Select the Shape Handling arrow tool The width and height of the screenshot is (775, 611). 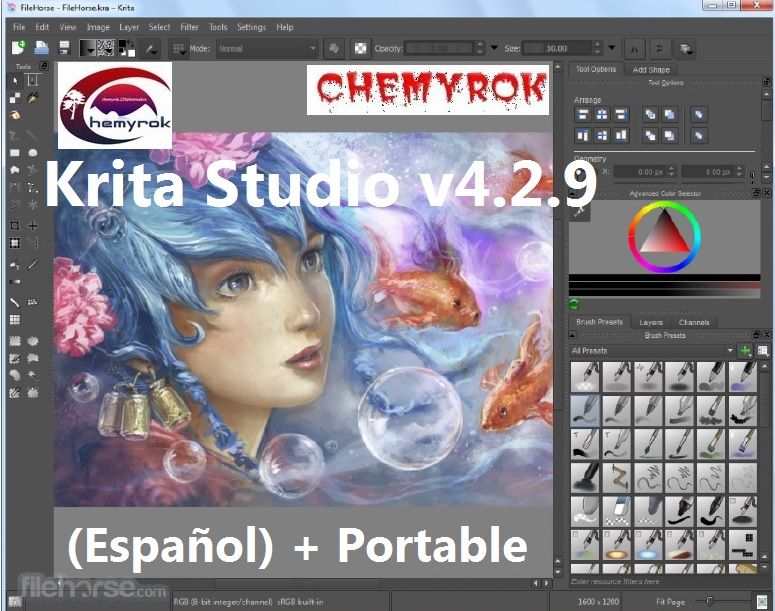pos(15,80)
